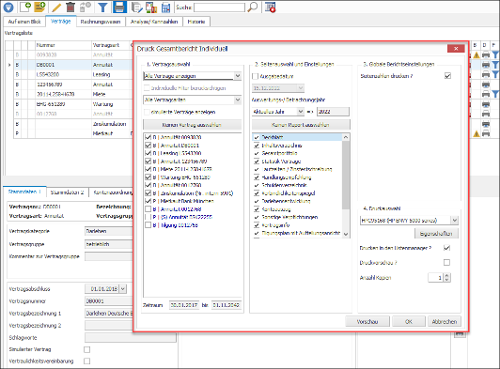Click the Zeitraum start date field
The height and width of the screenshot is (369, 500).
184,305
